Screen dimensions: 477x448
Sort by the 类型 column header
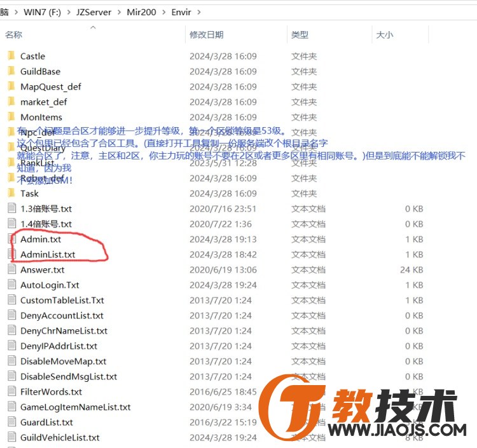(x=300, y=35)
